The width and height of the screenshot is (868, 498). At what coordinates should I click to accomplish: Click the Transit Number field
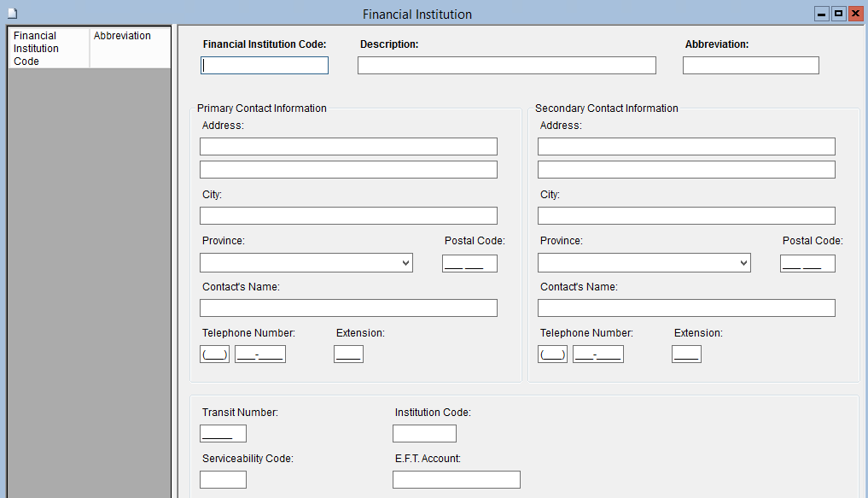click(x=223, y=434)
